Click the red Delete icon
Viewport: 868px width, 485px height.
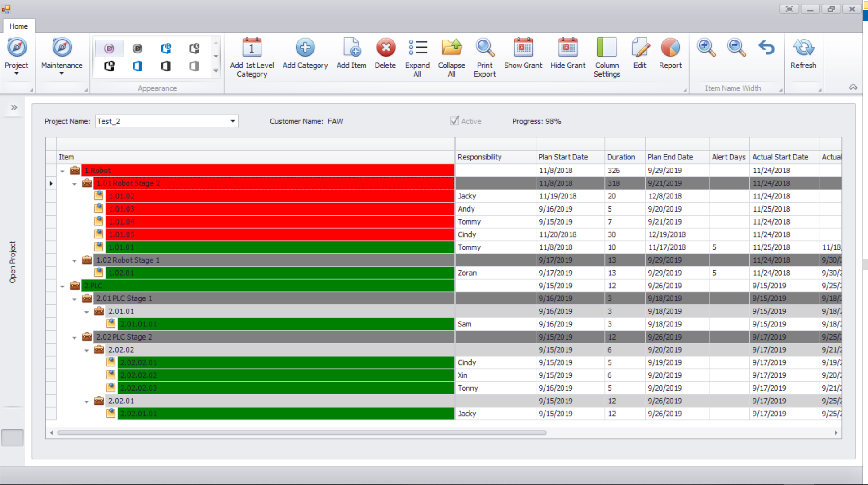click(x=385, y=48)
